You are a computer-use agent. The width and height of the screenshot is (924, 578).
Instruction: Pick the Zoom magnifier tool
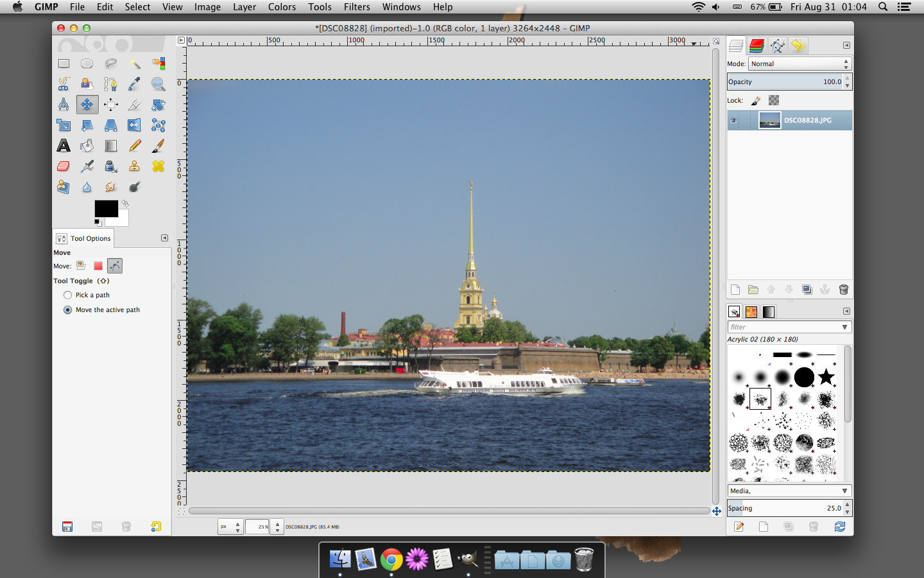pos(158,84)
